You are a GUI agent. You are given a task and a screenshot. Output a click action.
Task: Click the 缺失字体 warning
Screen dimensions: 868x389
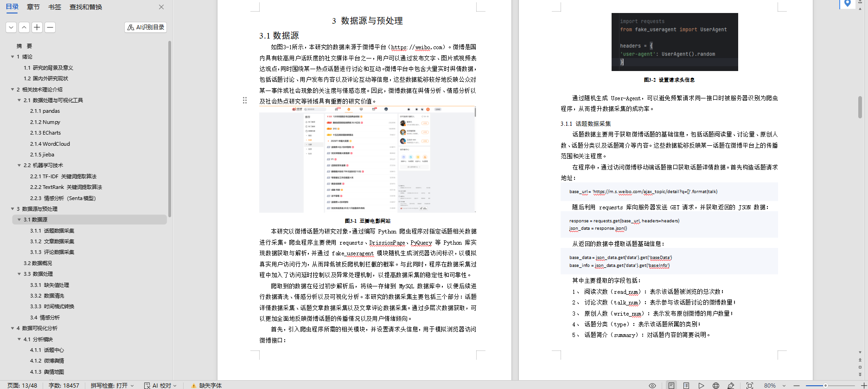pos(206,385)
